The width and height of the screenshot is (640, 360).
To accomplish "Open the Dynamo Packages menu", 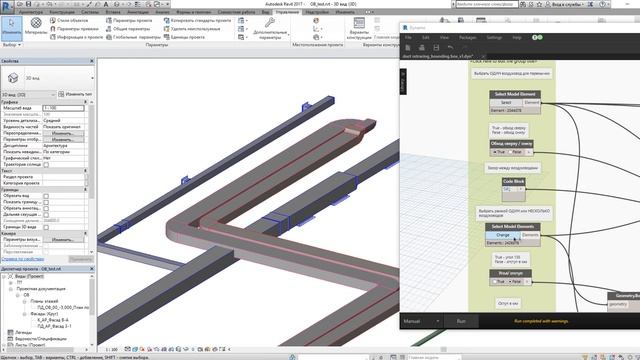I will point(468,38).
